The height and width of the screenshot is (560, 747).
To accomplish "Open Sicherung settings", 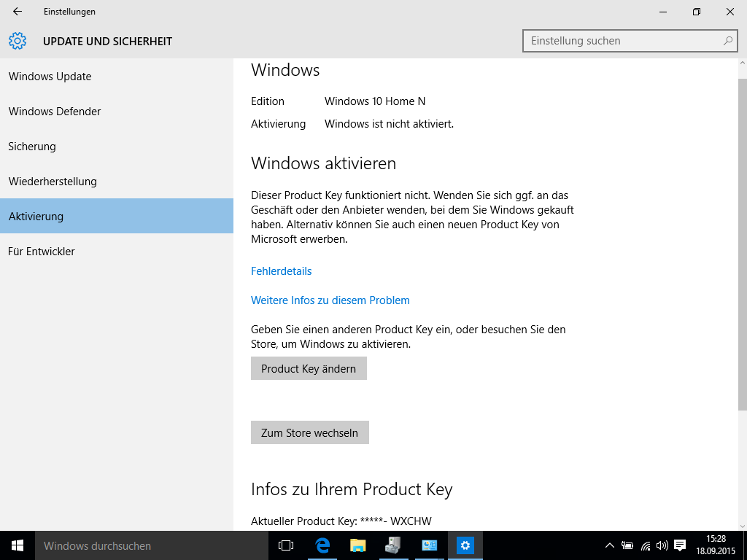I will click(x=117, y=146).
